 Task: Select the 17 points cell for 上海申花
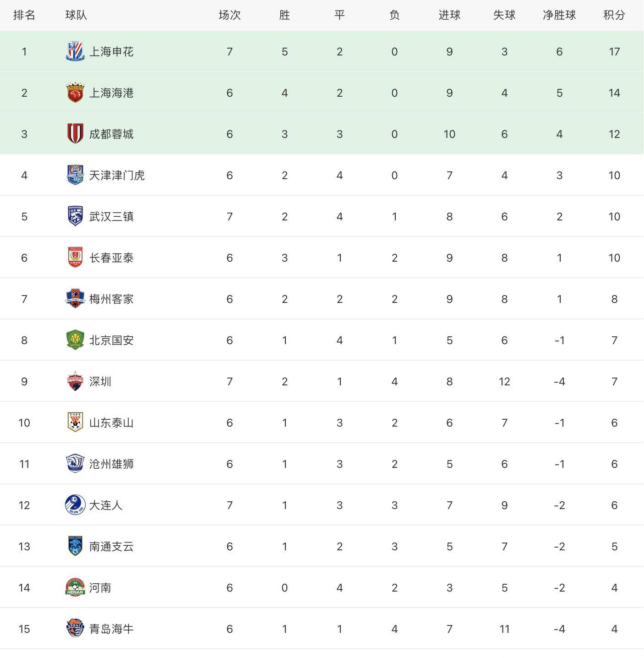pyautogui.click(x=614, y=51)
